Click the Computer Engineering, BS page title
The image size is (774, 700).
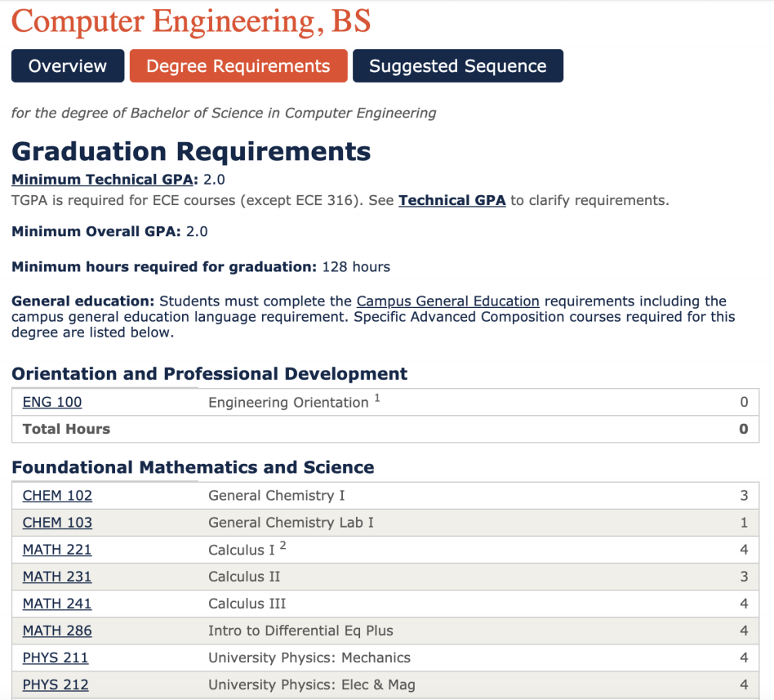(x=190, y=22)
